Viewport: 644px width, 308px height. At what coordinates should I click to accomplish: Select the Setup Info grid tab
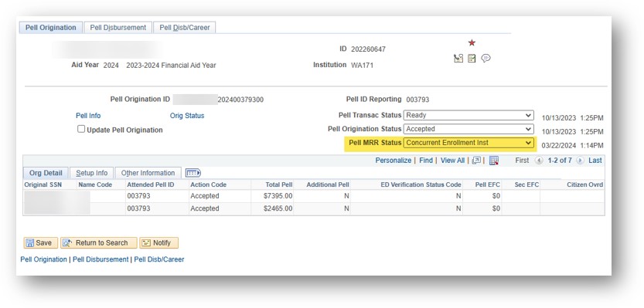point(91,173)
